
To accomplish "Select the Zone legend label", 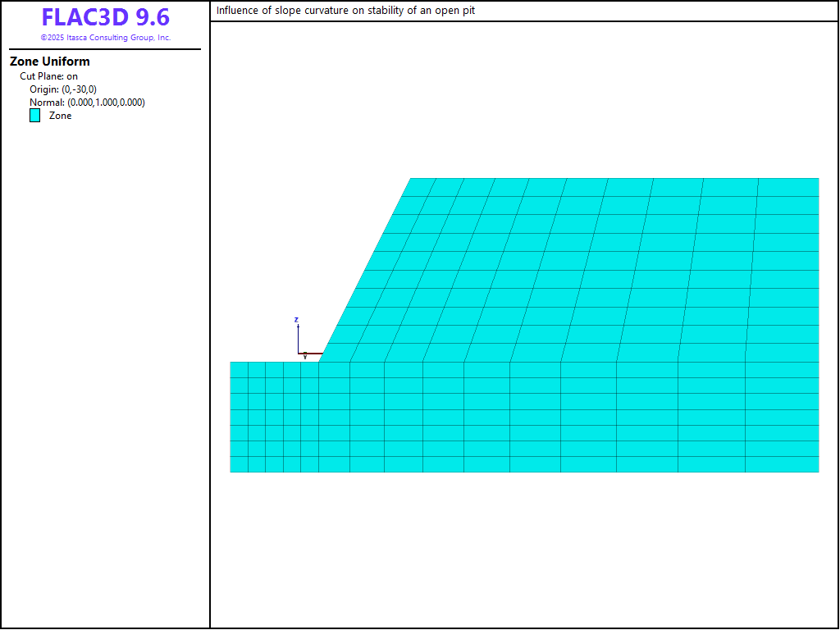I will 60,116.
